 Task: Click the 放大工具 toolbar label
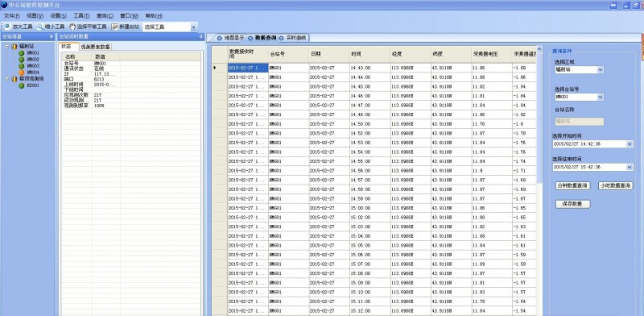click(x=23, y=27)
